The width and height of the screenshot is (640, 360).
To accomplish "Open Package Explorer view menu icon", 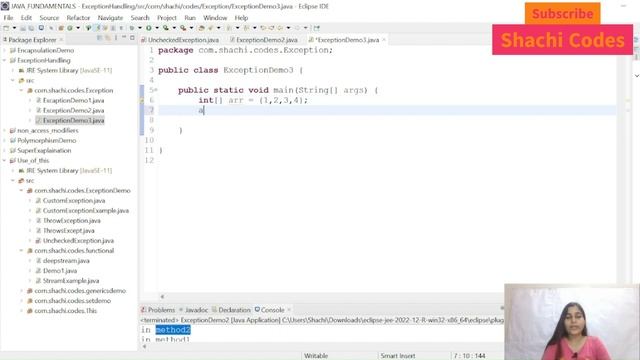I will [116, 38].
